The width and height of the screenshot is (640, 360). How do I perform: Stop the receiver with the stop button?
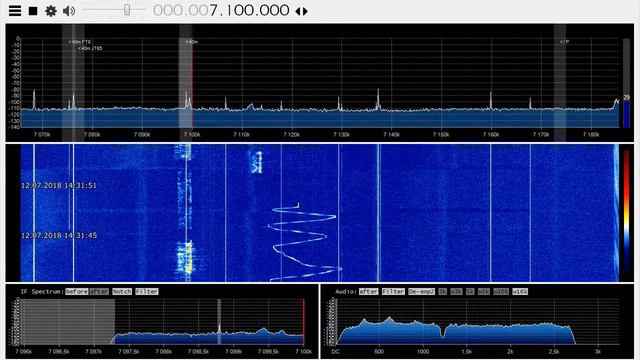coord(33,11)
